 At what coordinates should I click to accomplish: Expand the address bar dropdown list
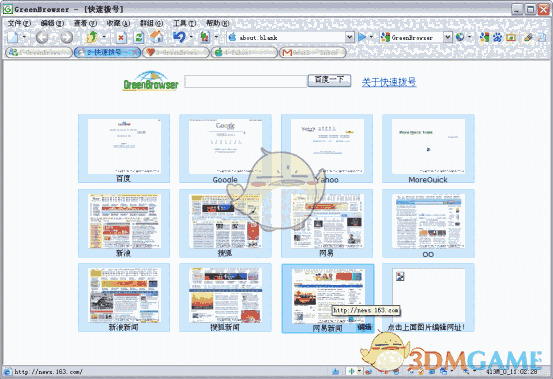click(x=350, y=37)
